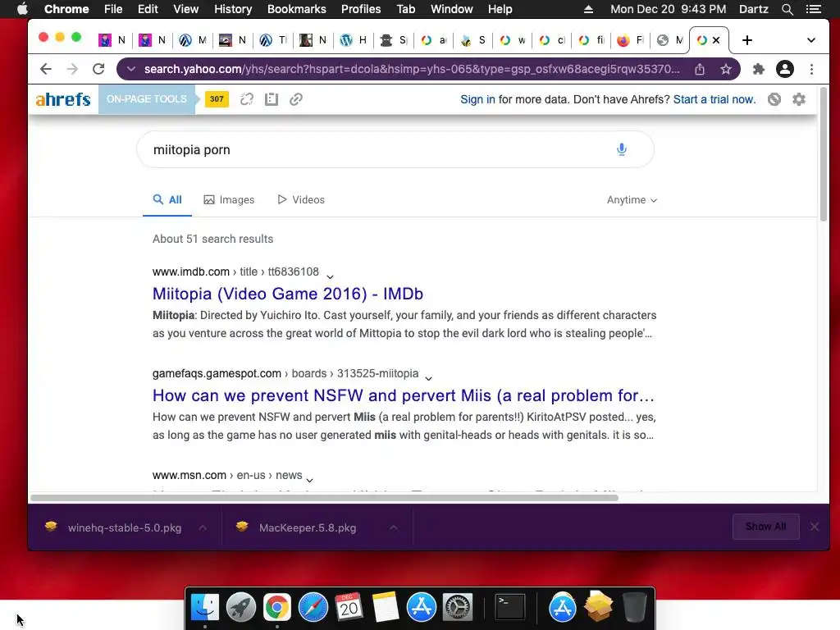Open Ahrefs toolbar settings gear
This screenshot has height=630, width=840.
(799, 99)
